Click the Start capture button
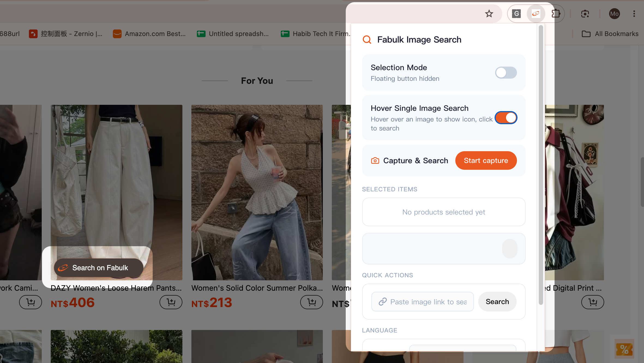The width and height of the screenshot is (644, 363). click(486, 160)
